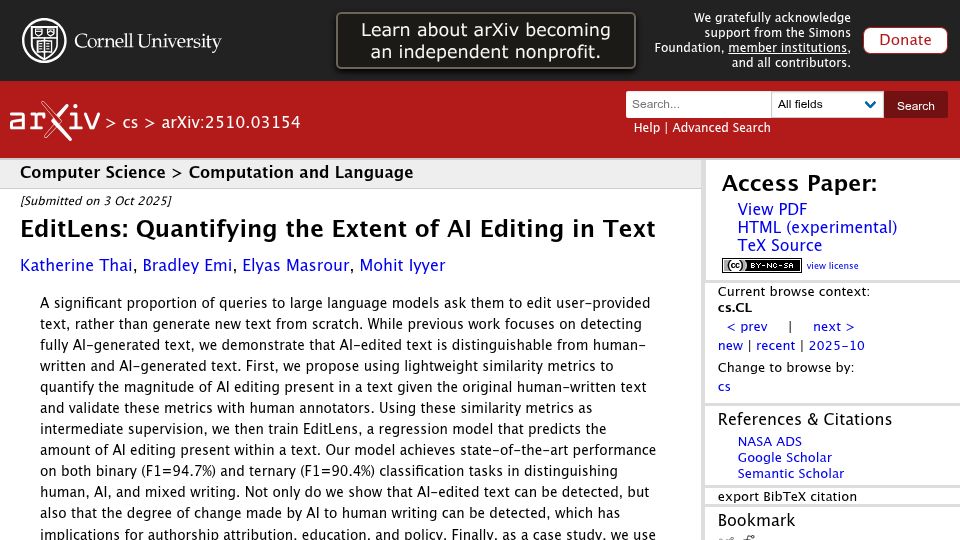
Task: Open the Semantic Scholar link
Action: click(x=790, y=473)
